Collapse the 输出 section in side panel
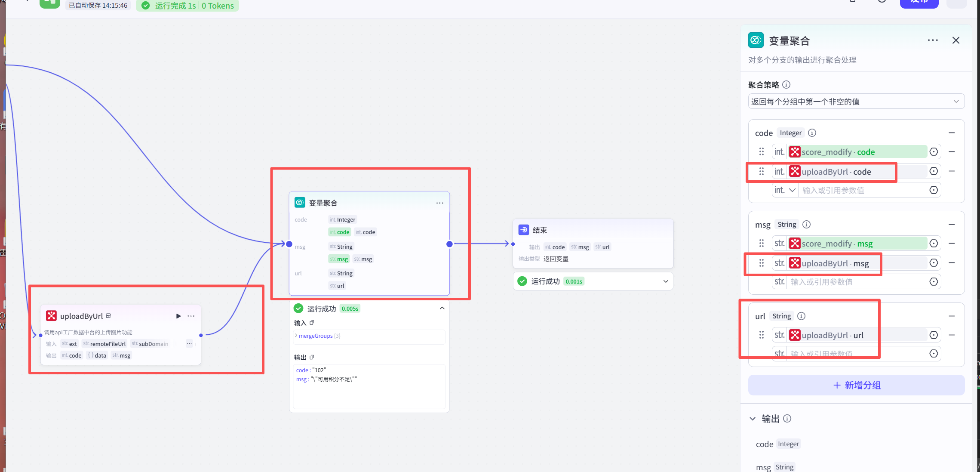The width and height of the screenshot is (980, 472). pos(753,419)
